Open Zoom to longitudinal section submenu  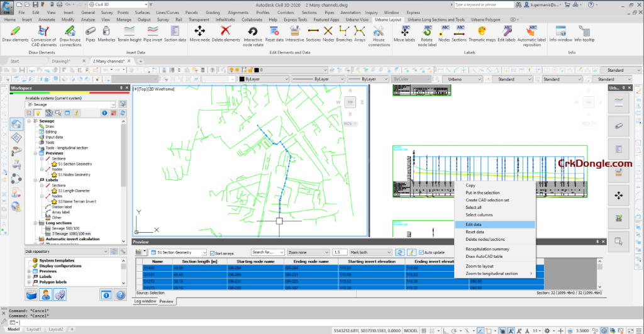pyautogui.click(x=495, y=274)
